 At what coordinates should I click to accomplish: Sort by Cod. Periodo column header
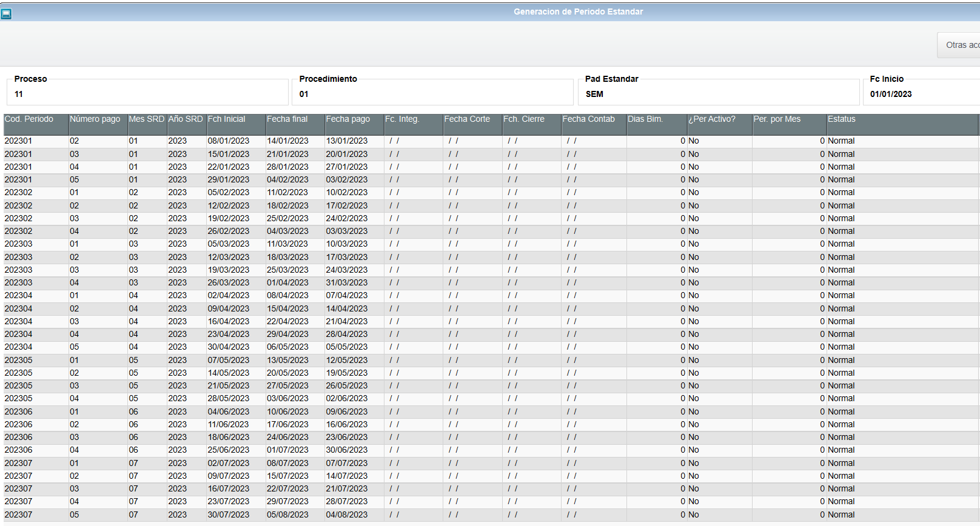35,124
